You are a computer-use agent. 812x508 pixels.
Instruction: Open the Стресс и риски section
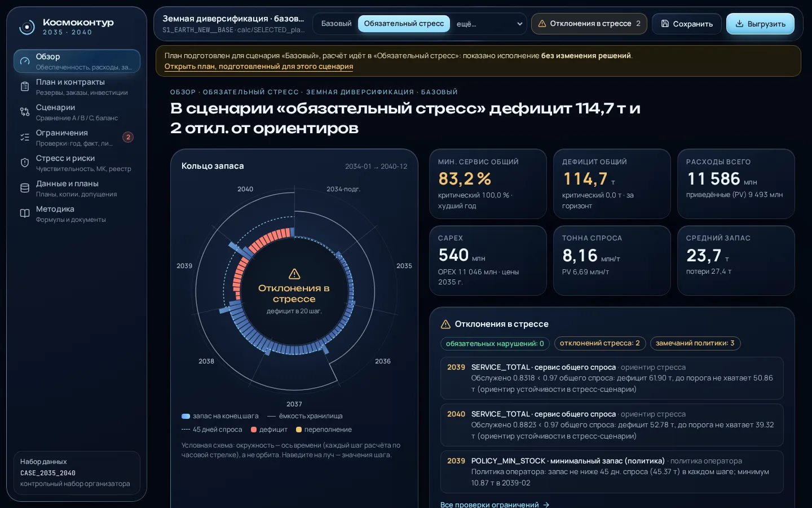[77, 163]
